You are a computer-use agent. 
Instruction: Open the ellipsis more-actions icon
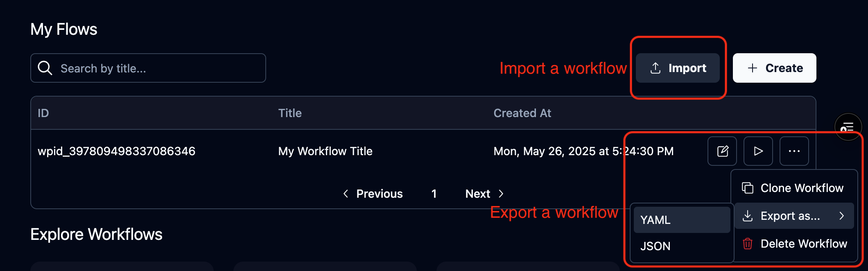[794, 151]
